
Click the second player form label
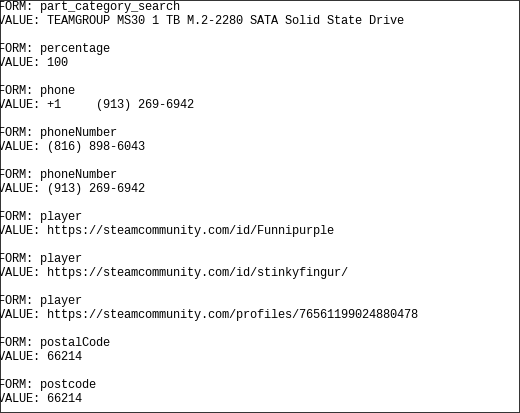pos(61,258)
